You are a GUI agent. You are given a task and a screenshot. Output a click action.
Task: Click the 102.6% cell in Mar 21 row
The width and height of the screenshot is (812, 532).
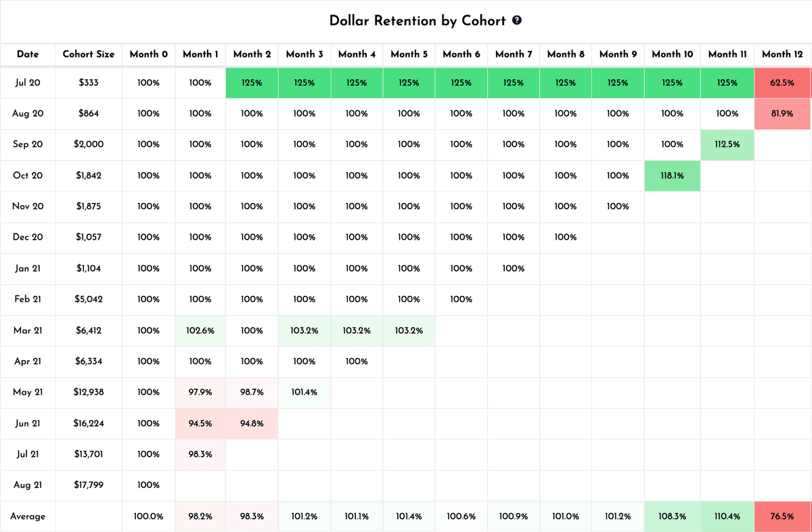(x=200, y=330)
